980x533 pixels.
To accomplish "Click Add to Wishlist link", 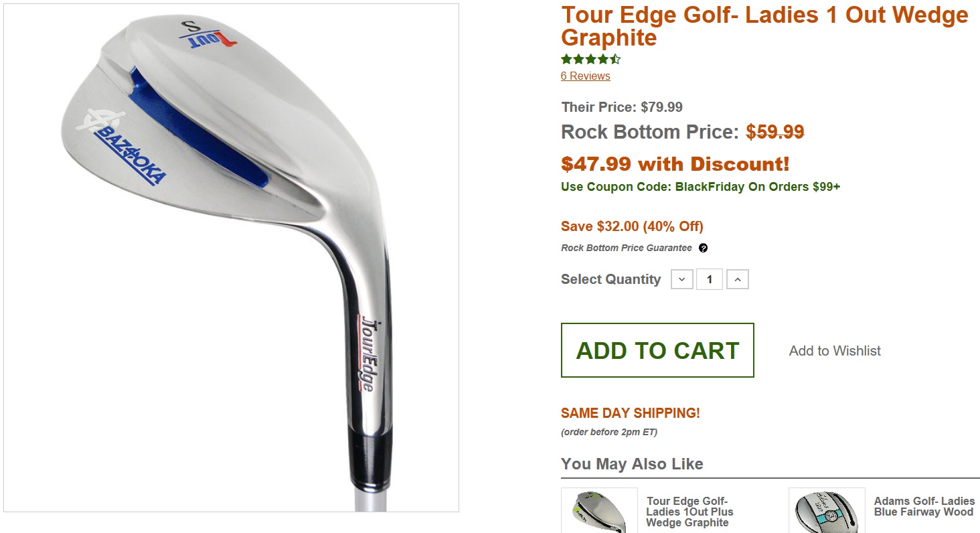I will (835, 351).
